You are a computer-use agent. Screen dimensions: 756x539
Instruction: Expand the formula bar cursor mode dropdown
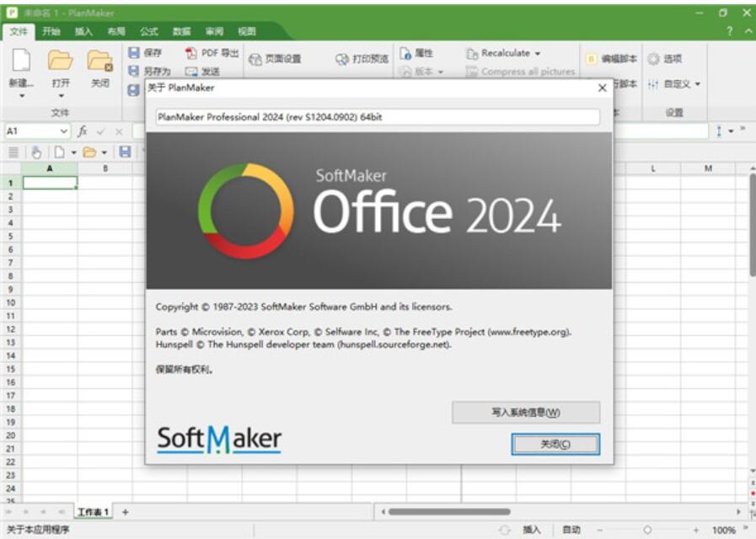(x=731, y=131)
